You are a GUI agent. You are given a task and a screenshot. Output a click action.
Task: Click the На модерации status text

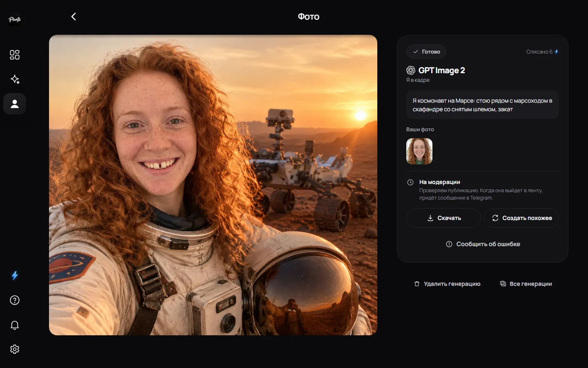tap(440, 182)
